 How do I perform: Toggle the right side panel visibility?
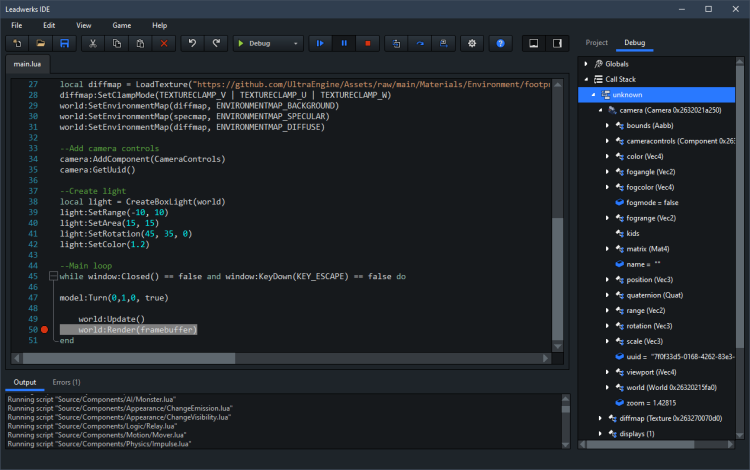click(557, 44)
